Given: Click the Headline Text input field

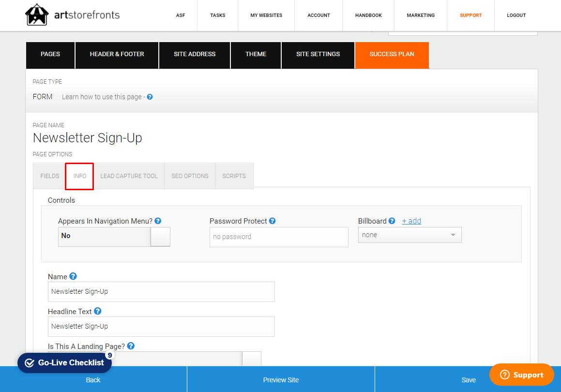Looking at the screenshot, I should (x=161, y=327).
